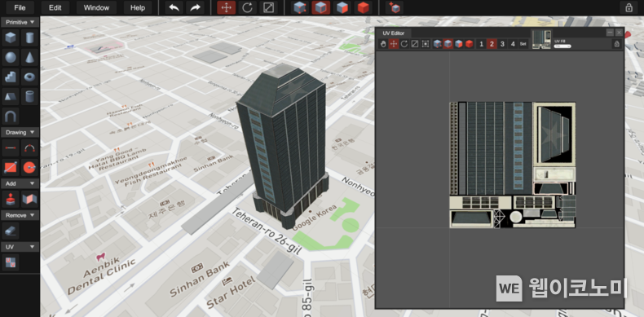Select the push/pull extrude tool
Screen dimensions: 644x317
pos(11,199)
